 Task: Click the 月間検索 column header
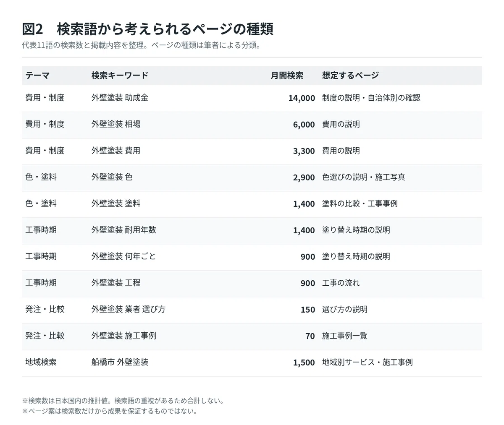(287, 76)
